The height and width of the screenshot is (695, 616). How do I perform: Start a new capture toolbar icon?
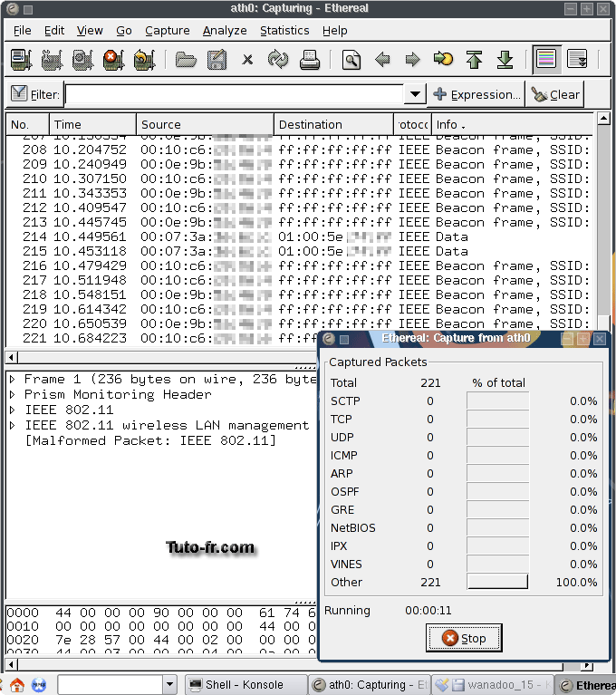[x=82, y=60]
